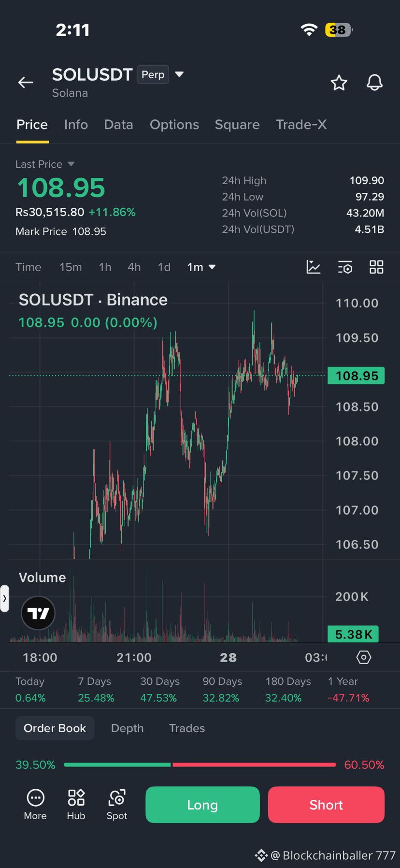Viewport: 400px width, 868px height.
Task: Tap the red Short button
Action: pos(326,805)
